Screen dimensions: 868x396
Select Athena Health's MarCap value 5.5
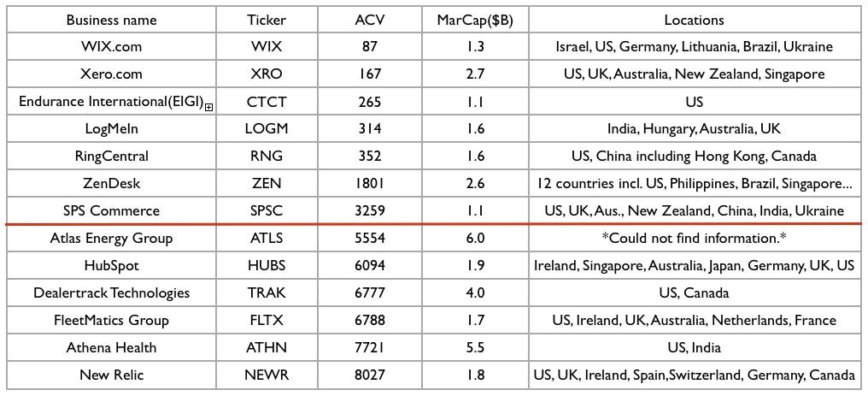pos(475,347)
